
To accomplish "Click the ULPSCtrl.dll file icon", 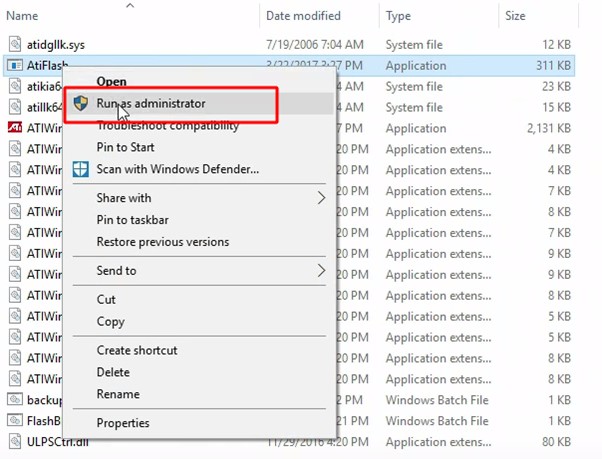I will coord(15,441).
